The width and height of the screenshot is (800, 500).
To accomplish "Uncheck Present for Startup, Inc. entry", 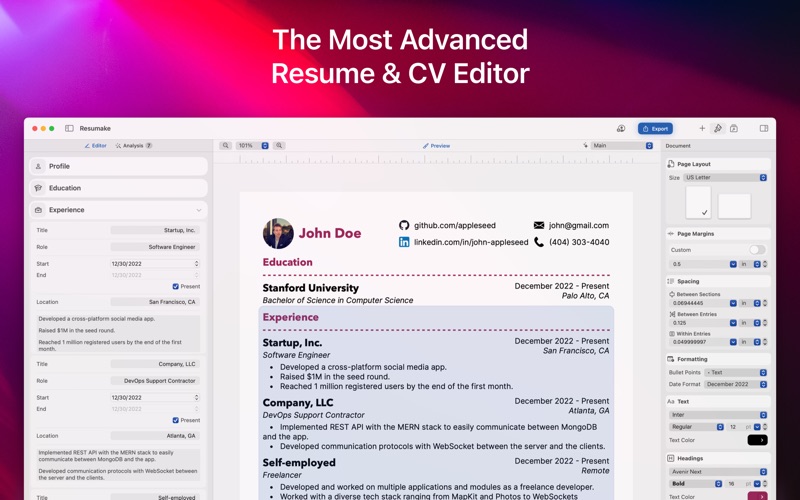I will click(x=176, y=287).
